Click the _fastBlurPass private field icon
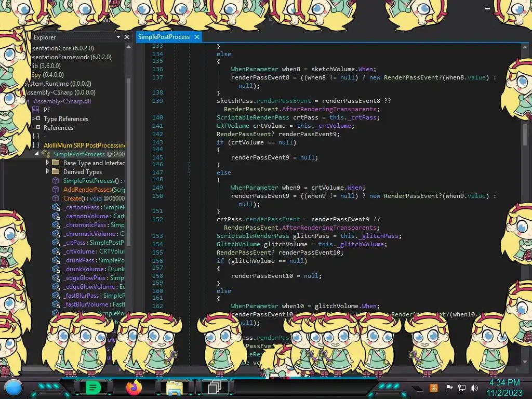532x399 pixels. (56, 295)
